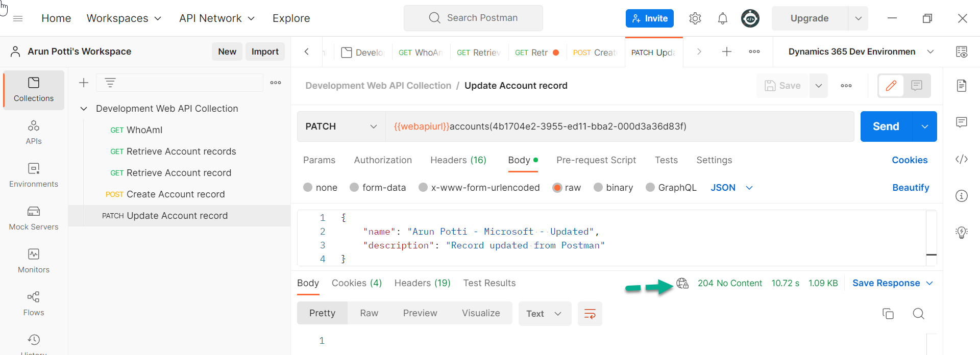Switch to comment mode icon
The image size is (980, 355).
[x=917, y=86]
